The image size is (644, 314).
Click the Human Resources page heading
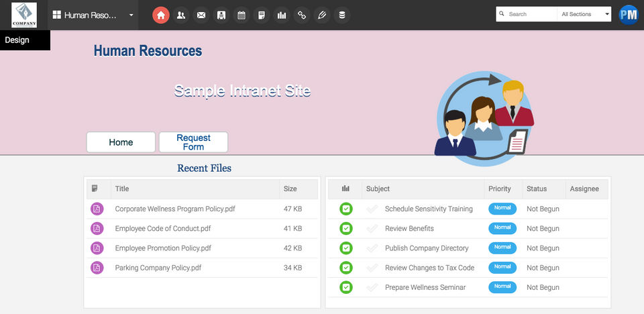148,51
